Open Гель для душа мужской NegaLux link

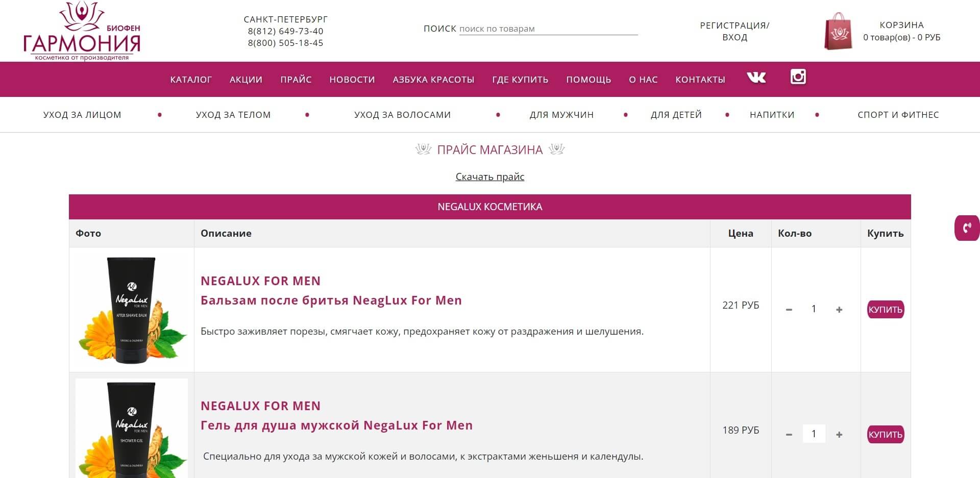[337, 425]
